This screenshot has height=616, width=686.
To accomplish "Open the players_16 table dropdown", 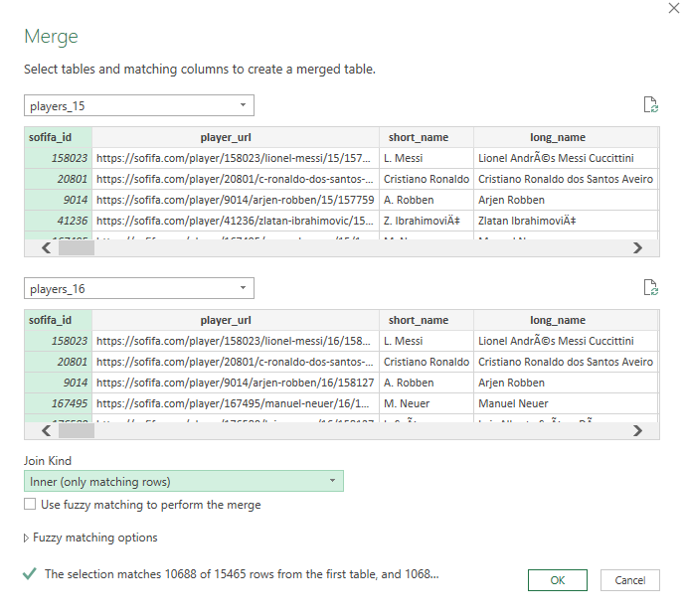I will pos(138,288).
